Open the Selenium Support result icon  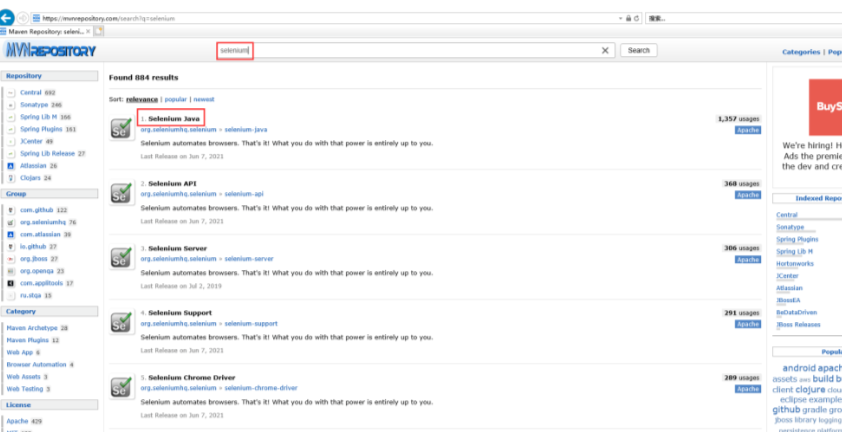tap(121, 321)
